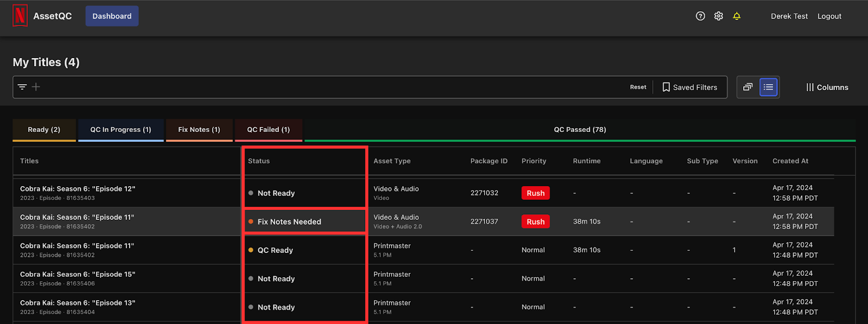Select package ID 2271037

484,221
